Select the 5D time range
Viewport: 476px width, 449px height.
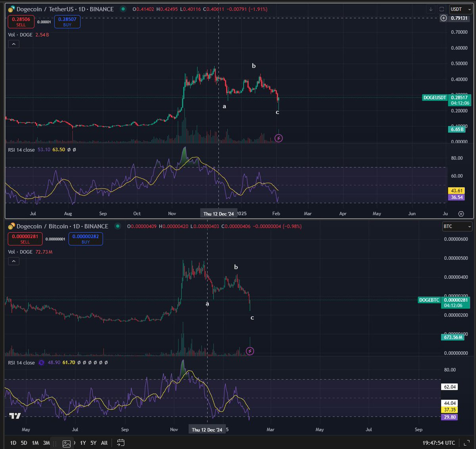(24, 443)
